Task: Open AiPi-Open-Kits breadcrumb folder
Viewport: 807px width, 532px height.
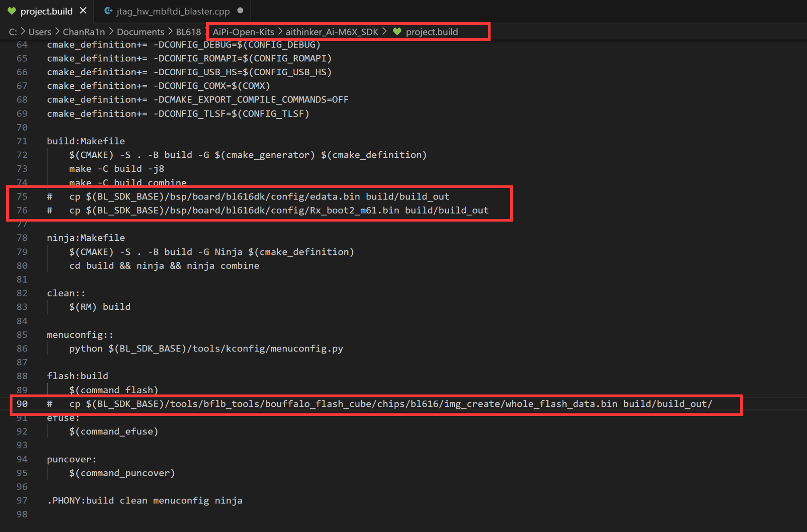Action: click(x=243, y=32)
